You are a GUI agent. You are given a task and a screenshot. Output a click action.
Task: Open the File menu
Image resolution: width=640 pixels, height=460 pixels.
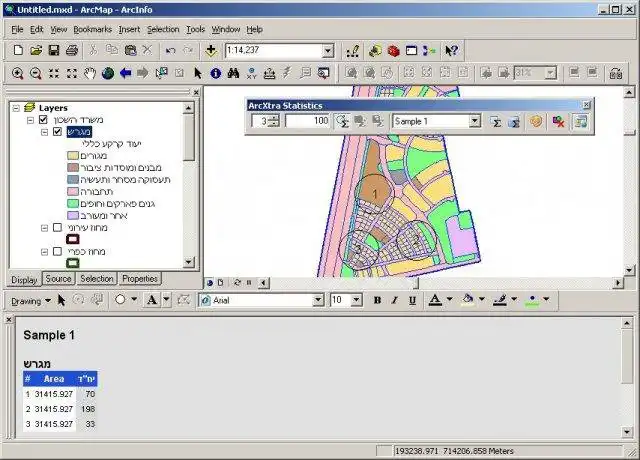tap(17, 29)
